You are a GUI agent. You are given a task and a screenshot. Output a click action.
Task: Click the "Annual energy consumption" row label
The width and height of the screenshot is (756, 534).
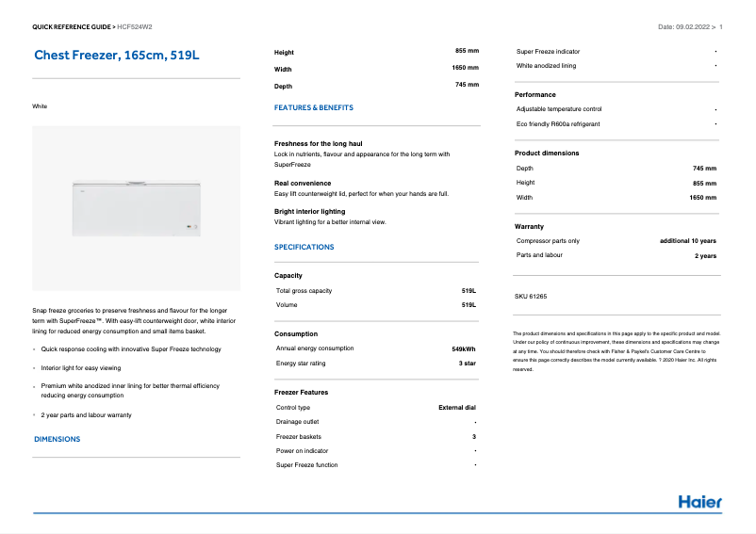click(315, 348)
